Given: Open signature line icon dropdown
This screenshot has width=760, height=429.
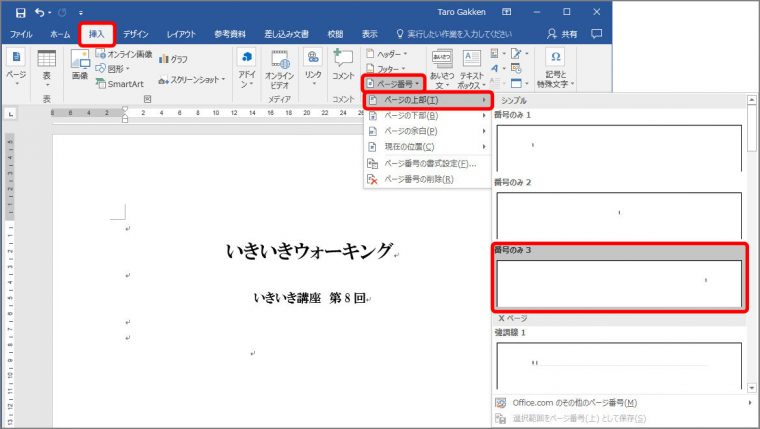Looking at the screenshot, I should click(519, 53).
